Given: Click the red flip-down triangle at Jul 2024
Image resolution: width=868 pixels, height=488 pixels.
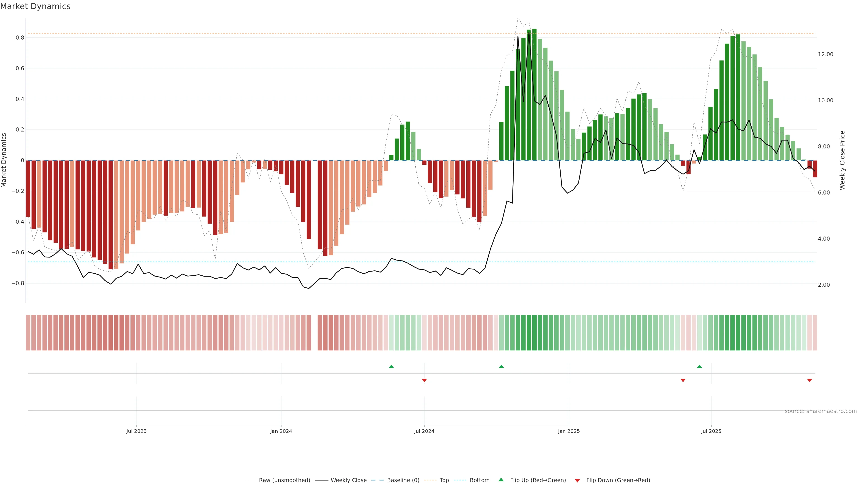Looking at the screenshot, I should click(x=424, y=380).
